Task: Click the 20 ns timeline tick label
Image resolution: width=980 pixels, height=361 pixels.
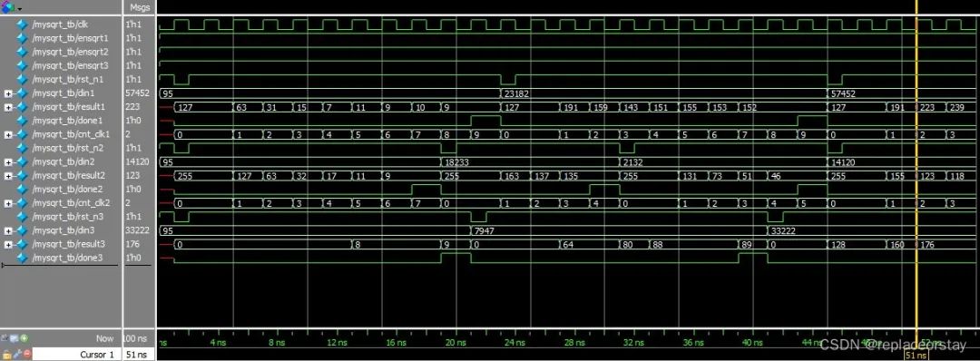Action: pos(456,343)
